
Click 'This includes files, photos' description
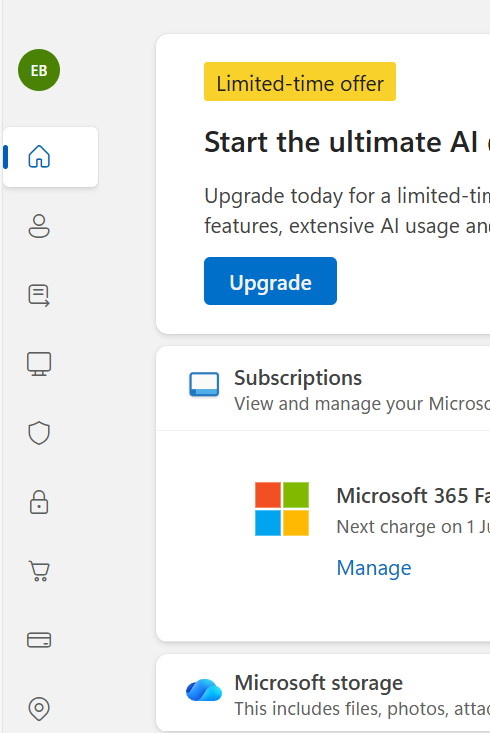(362, 709)
